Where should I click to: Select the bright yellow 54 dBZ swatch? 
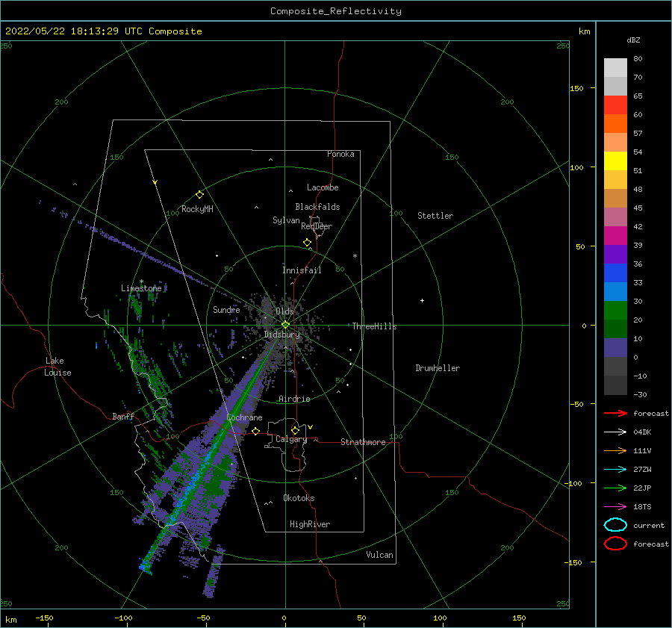(615, 161)
